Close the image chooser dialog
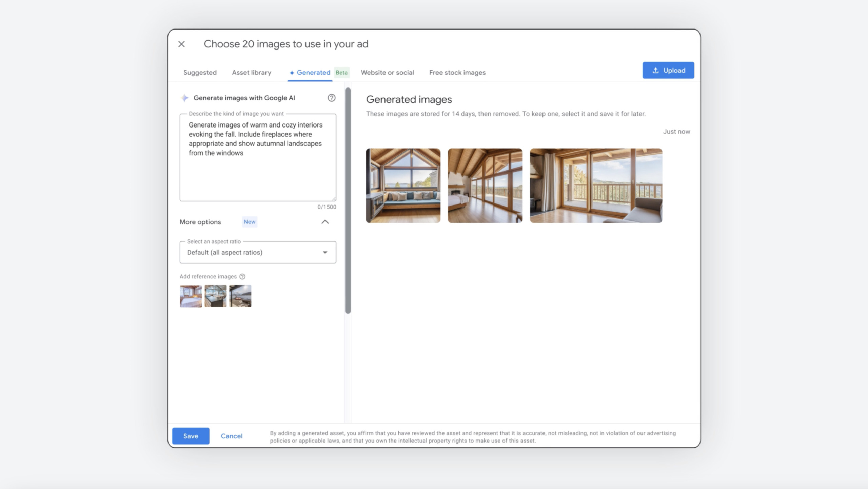This screenshot has width=868, height=489. [x=181, y=44]
